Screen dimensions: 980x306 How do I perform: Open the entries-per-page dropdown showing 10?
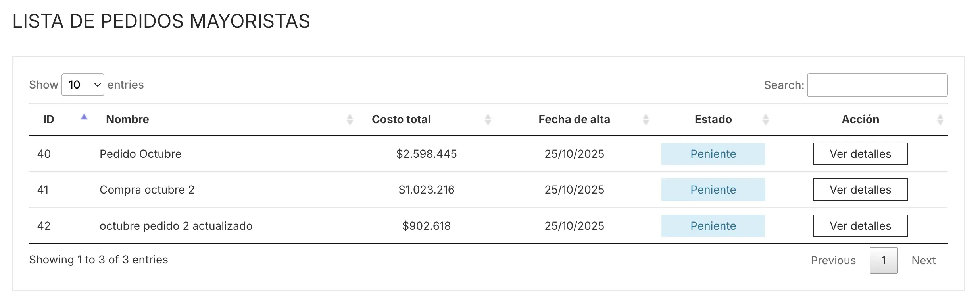[83, 85]
